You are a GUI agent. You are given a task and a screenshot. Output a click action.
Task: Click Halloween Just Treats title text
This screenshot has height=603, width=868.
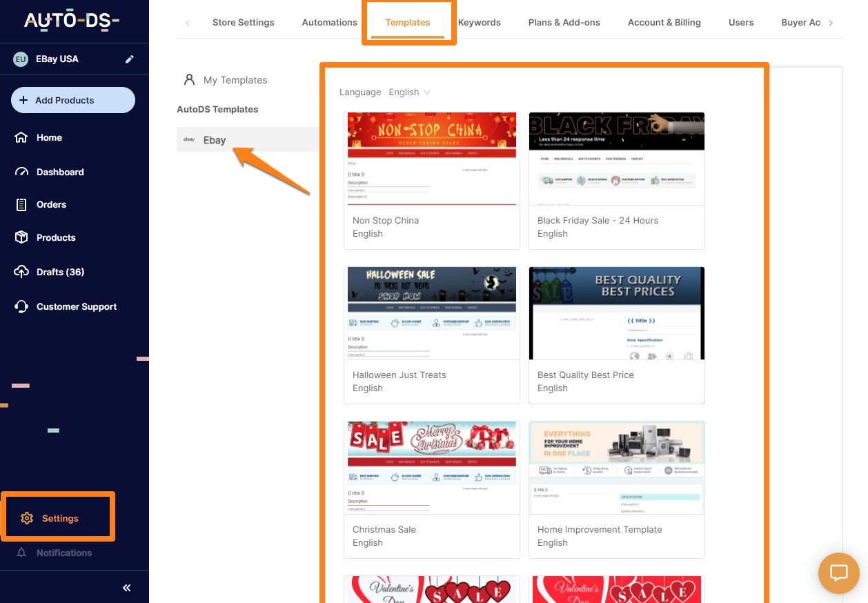[x=400, y=375]
